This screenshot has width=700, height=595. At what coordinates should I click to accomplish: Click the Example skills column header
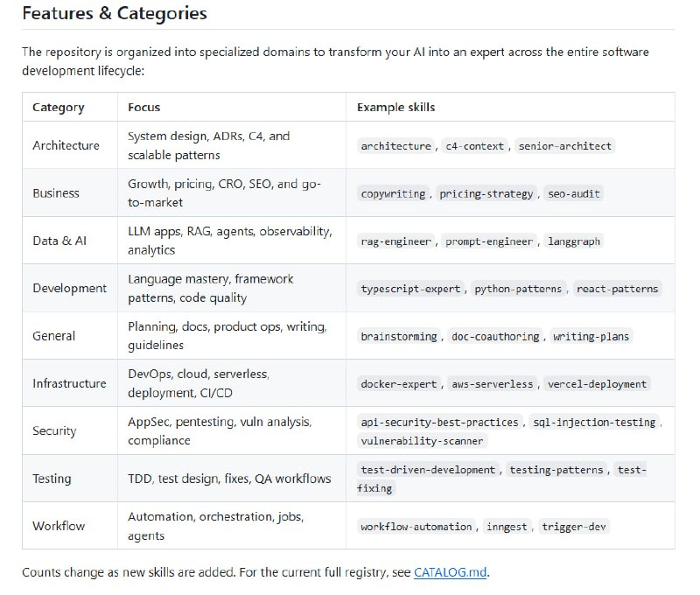click(x=395, y=108)
